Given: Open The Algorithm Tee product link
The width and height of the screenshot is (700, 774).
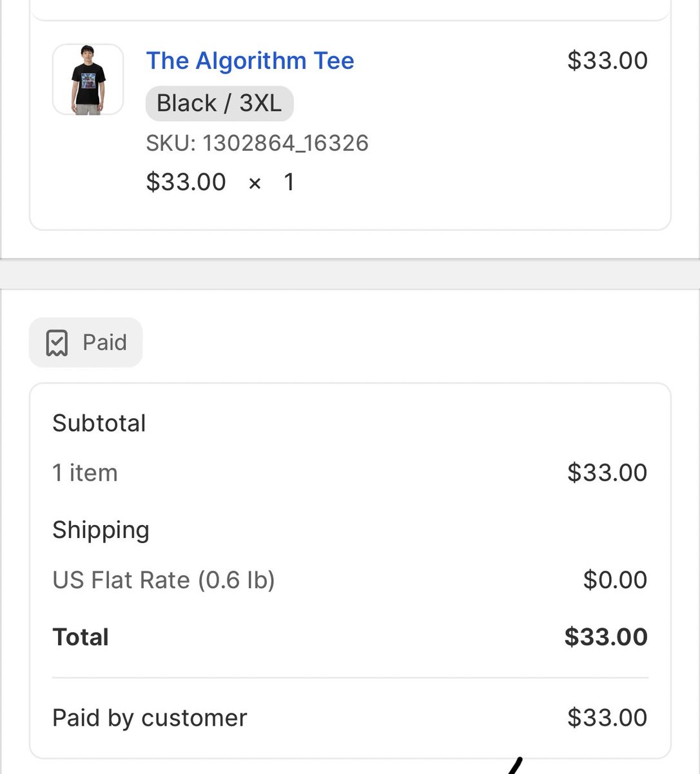Looking at the screenshot, I should 250,61.
